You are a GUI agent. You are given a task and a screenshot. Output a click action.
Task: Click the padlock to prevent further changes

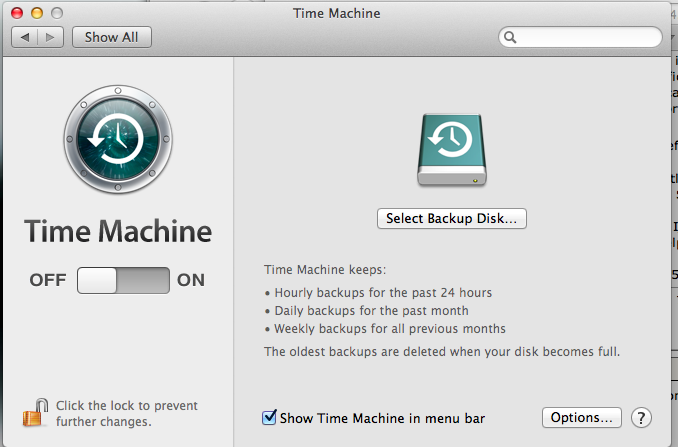pos(35,412)
